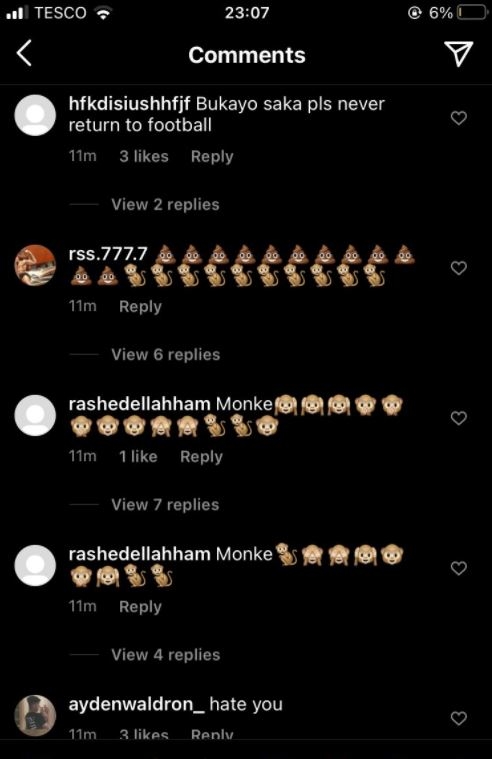Toggle the heart on rss.777.7's comment
The width and height of the screenshot is (492, 759).
click(459, 268)
